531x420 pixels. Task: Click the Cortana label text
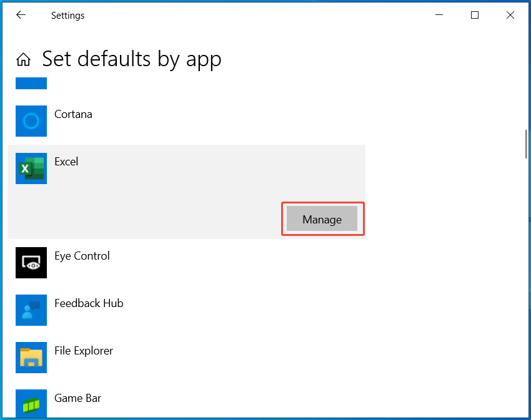[73, 114]
